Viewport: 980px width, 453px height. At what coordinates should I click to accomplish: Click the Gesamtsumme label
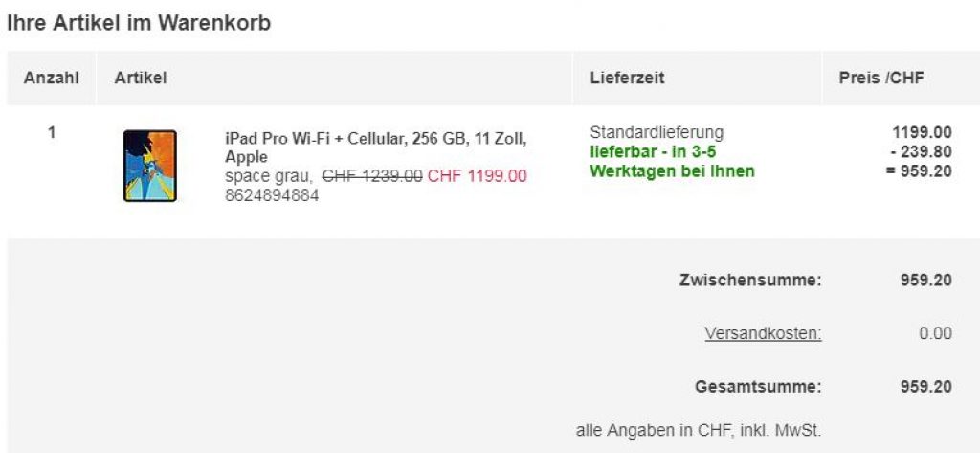click(x=758, y=387)
